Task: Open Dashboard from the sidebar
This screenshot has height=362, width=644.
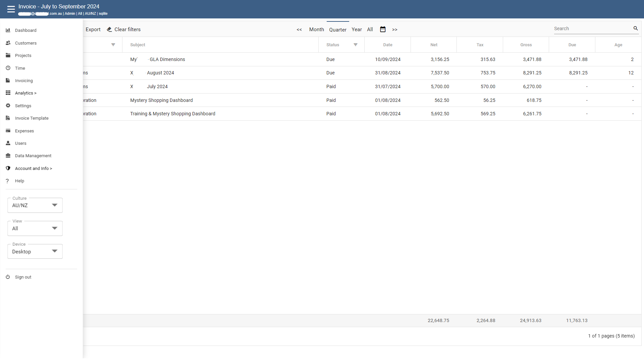Action: point(25,31)
